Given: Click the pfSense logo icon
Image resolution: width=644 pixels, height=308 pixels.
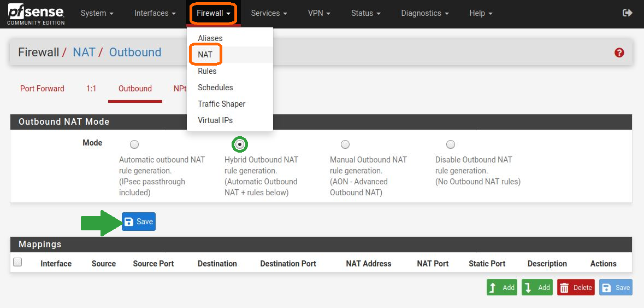Looking at the screenshot, I should [36, 14].
